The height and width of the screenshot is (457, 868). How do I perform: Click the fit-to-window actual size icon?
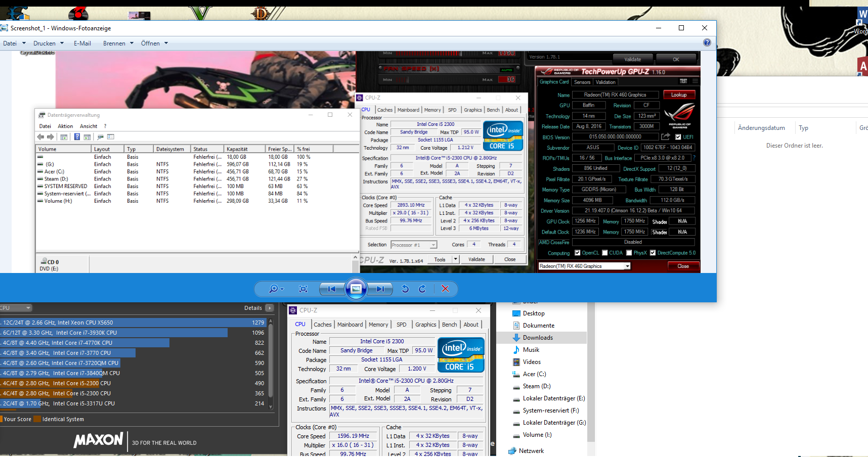pyautogui.click(x=303, y=289)
